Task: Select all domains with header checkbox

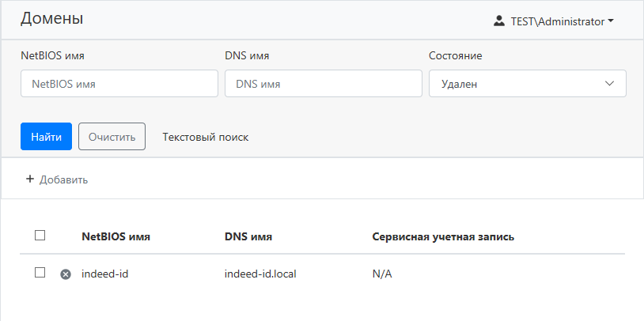Action: click(x=40, y=236)
